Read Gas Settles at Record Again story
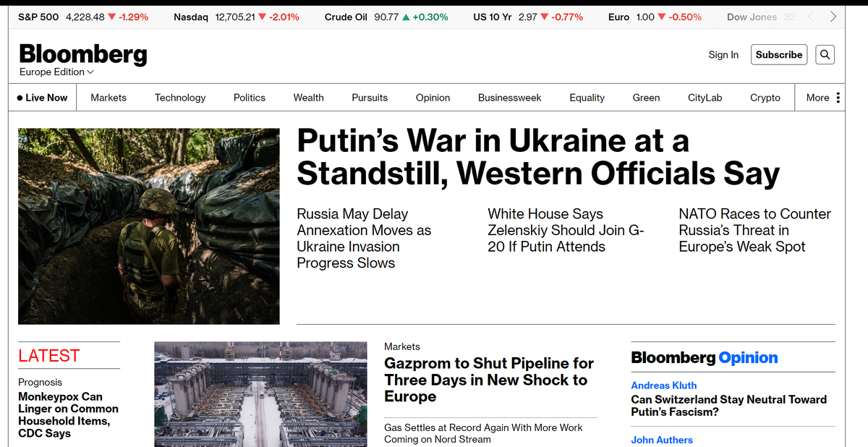This screenshot has height=447, width=868. pyautogui.click(x=483, y=433)
